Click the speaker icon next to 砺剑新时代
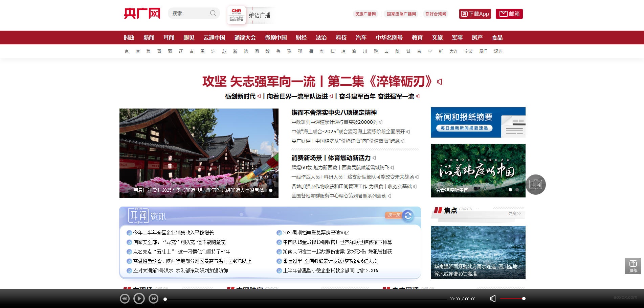Viewport: 644px width, 308px height. [x=259, y=96]
